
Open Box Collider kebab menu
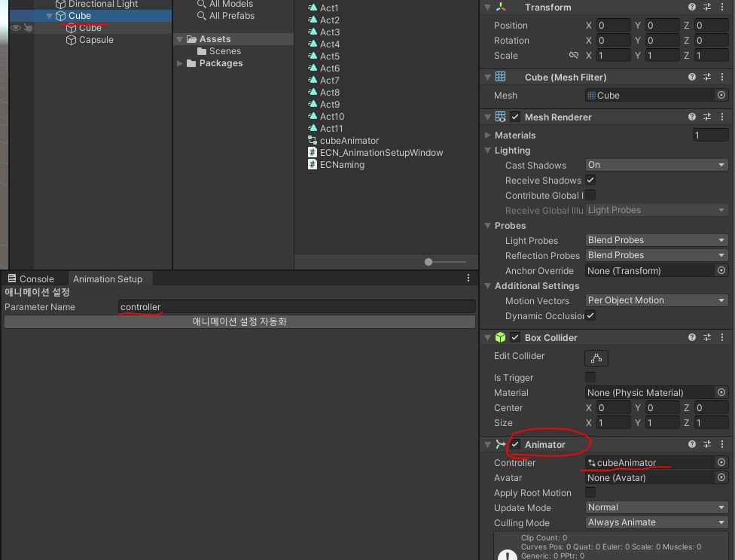pos(722,337)
